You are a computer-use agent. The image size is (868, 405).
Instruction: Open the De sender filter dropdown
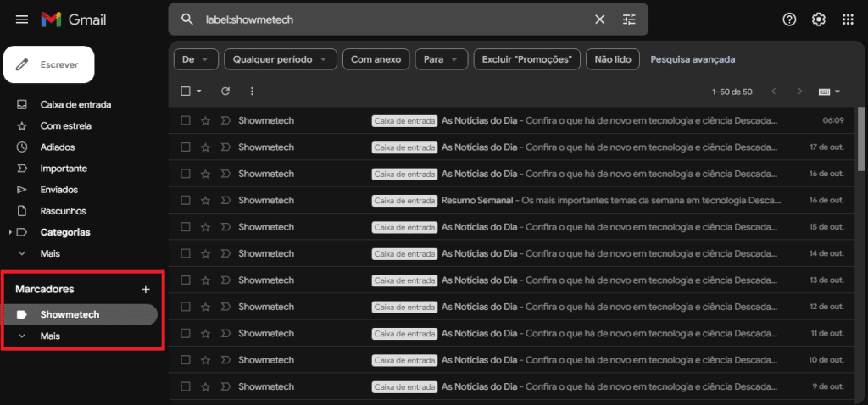click(196, 59)
